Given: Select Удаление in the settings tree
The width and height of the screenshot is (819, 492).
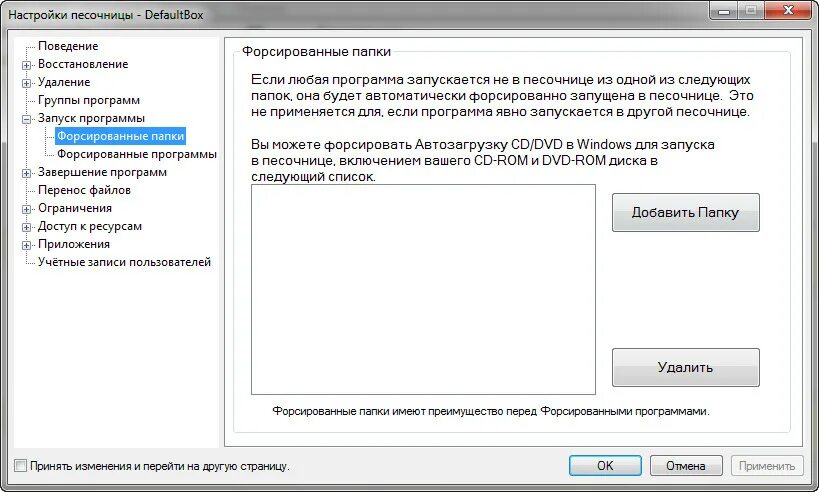Looking at the screenshot, I should click(64, 82).
